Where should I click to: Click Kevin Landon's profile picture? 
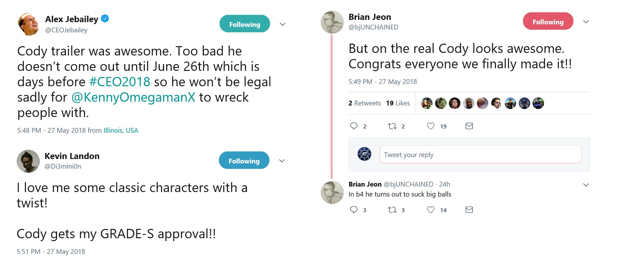(29, 161)
